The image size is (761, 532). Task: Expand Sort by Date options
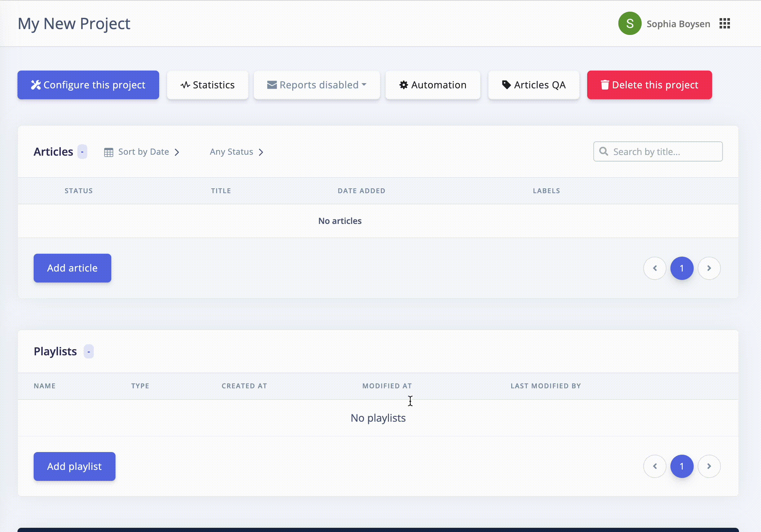click(144, 152)
